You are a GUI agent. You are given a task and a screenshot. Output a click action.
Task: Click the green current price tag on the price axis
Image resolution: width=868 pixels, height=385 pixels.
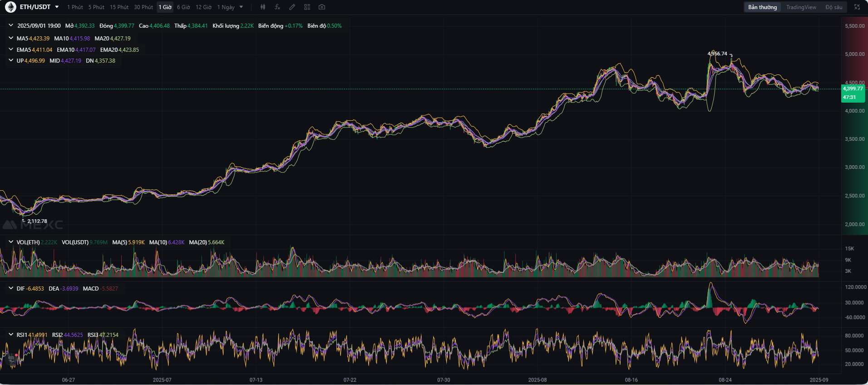point(853,89)
